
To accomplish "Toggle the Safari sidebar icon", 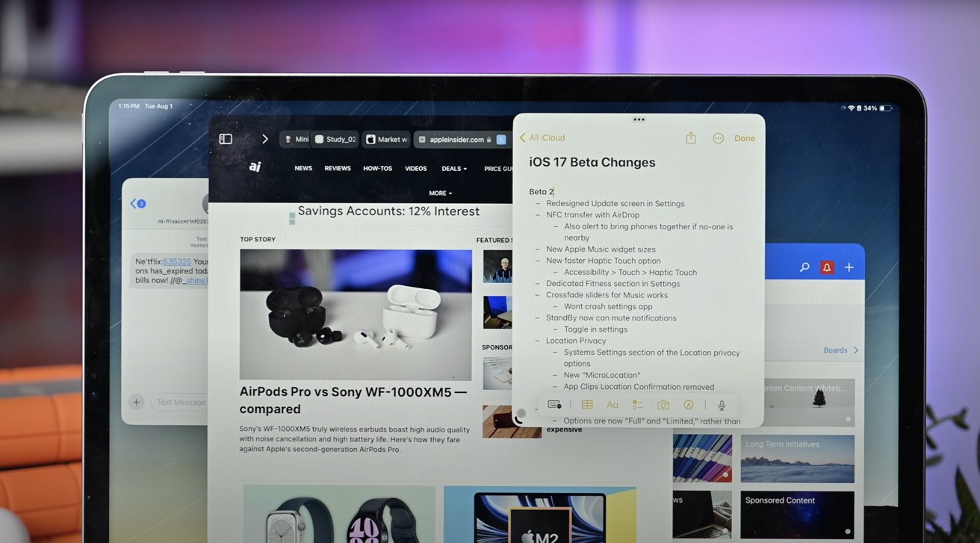I will click(226, 139).
